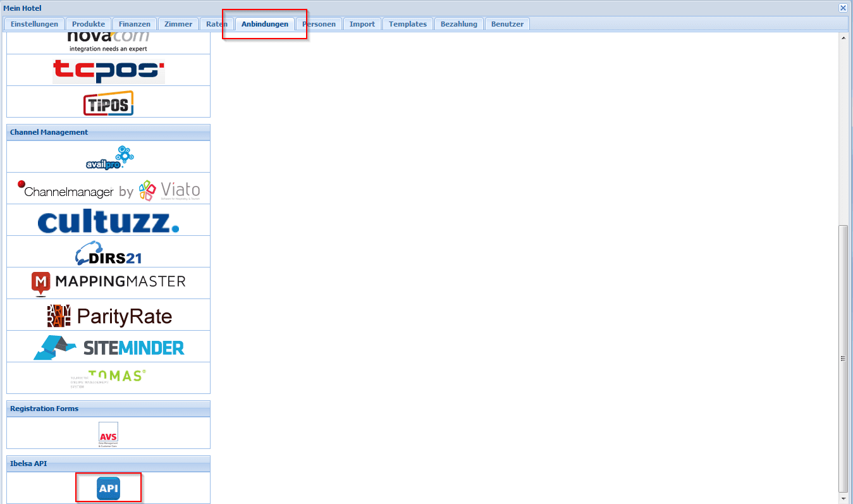
Task: Click the vertical scrollbar thumb
Action: pyautogui.click(x=843, y=357)
